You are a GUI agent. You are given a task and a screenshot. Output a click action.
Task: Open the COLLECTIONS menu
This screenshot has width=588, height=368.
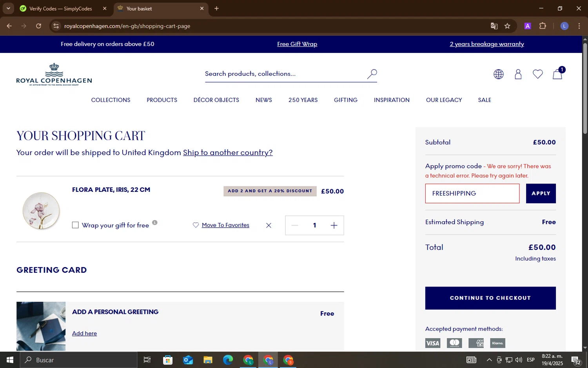pyautogui.click(x=111, y=100)
